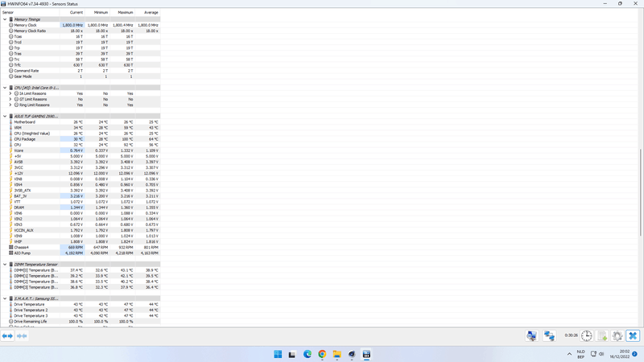Select the Tcas timing row
Screen dimensions: 644x362
(x=80, y=36)
